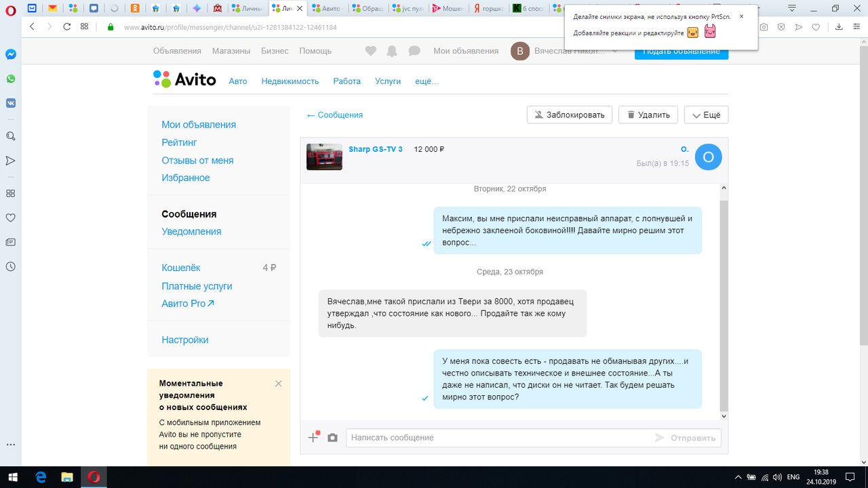
Task: Click the camera icon to attach photo
Action: (332, 438)
